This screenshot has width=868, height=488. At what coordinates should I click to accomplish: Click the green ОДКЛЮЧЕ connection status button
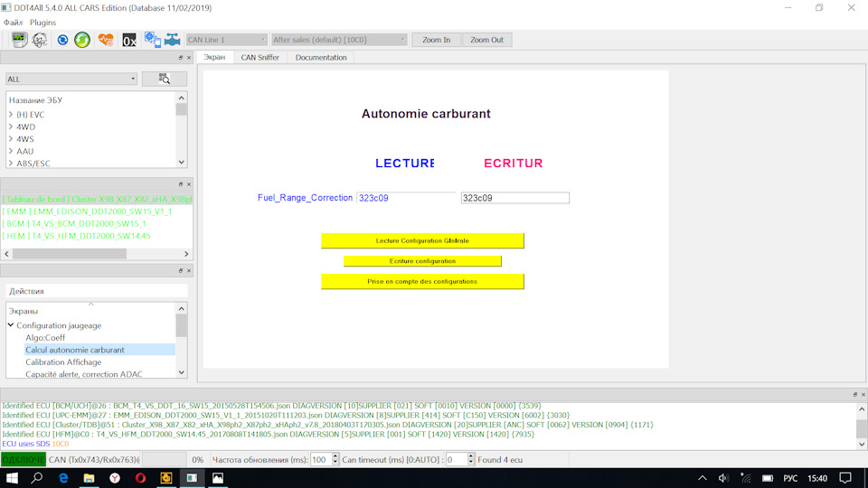pos(24,460)
